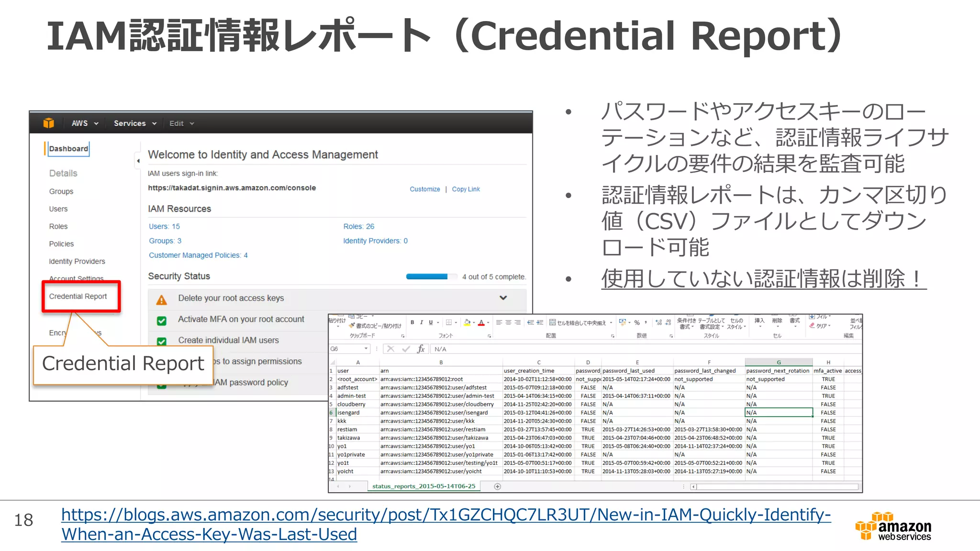980x551 pixels.
Task: Click the Decrease Decimal icon
Action: pos(668,322)
